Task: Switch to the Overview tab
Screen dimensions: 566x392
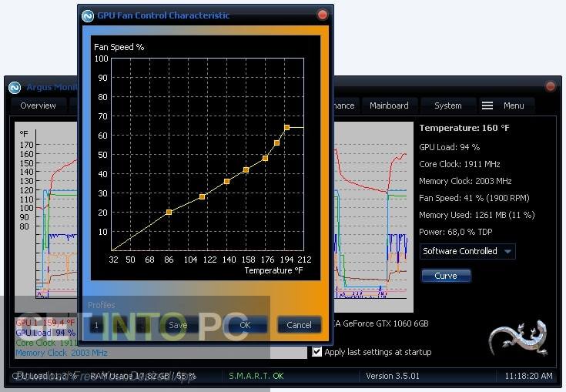Action: (38, 106)
